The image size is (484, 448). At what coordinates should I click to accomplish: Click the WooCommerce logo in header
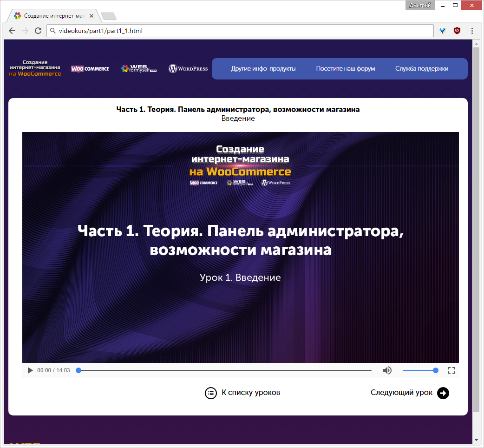point(90,68)
